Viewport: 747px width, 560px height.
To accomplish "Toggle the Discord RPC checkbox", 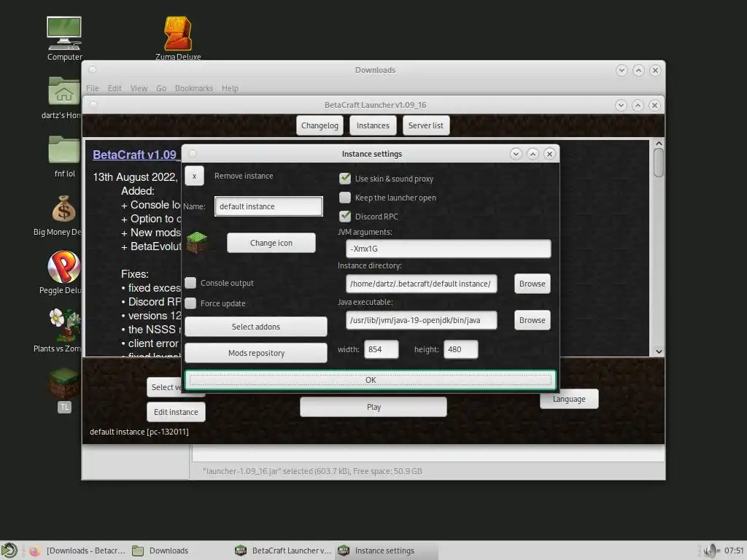I will [345, 216].
